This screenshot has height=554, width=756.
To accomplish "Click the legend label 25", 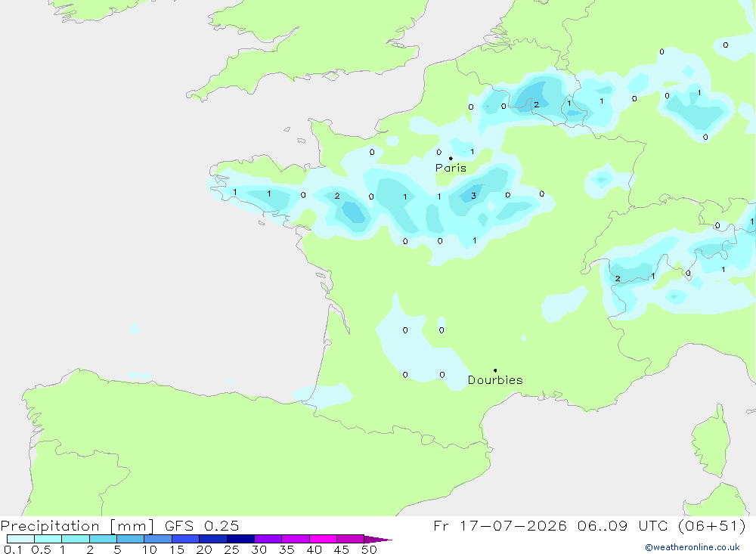I will pyautogui.click(x=232, y=549).
